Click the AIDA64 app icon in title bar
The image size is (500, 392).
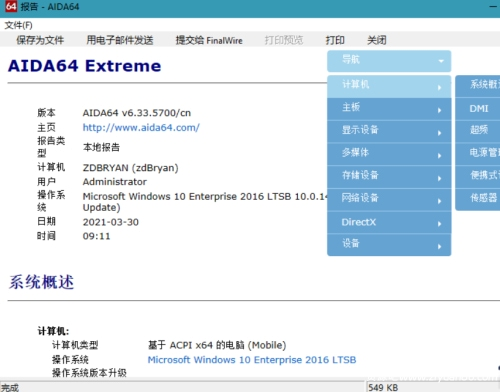[11, 6]
